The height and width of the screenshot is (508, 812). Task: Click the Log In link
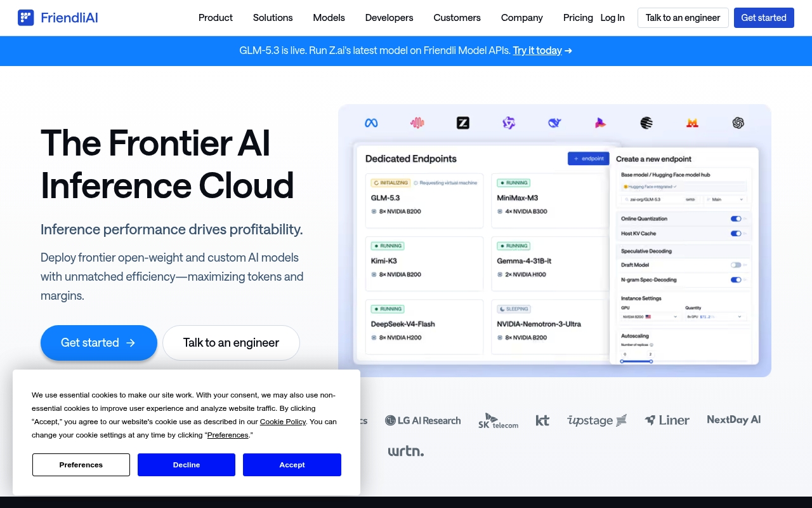point(613,18)
